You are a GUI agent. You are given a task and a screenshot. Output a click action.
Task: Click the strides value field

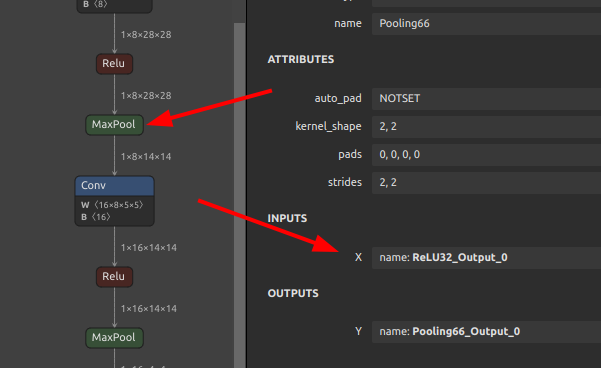(x=486, y=182)
